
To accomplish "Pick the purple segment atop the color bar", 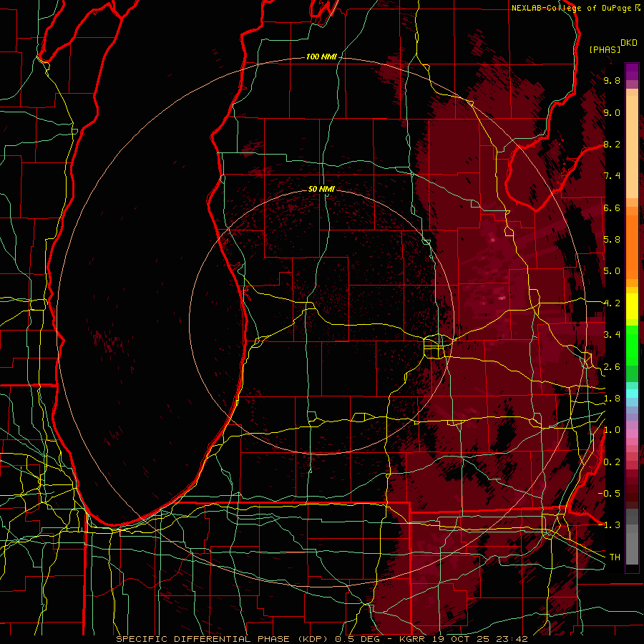I will (x=632, y=72).
